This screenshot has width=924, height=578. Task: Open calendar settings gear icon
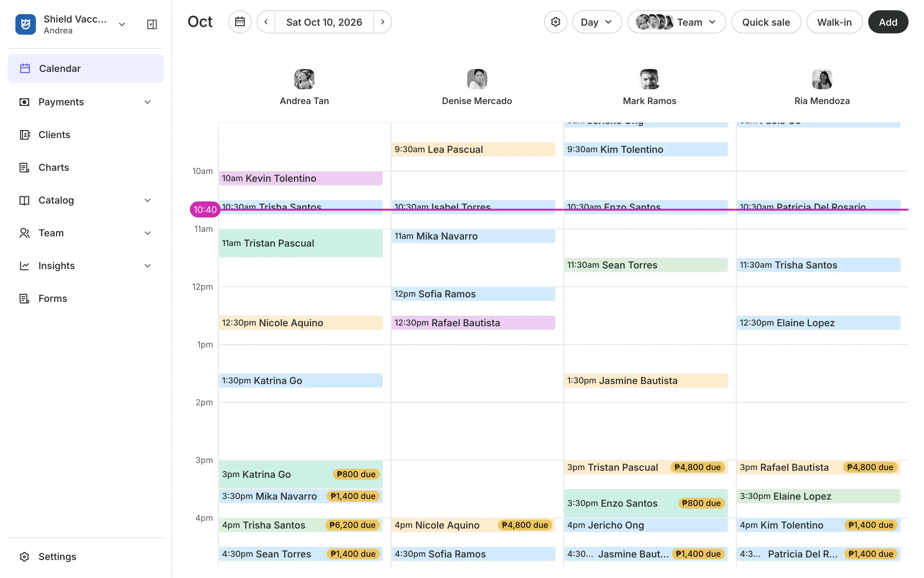coord(556,22)
